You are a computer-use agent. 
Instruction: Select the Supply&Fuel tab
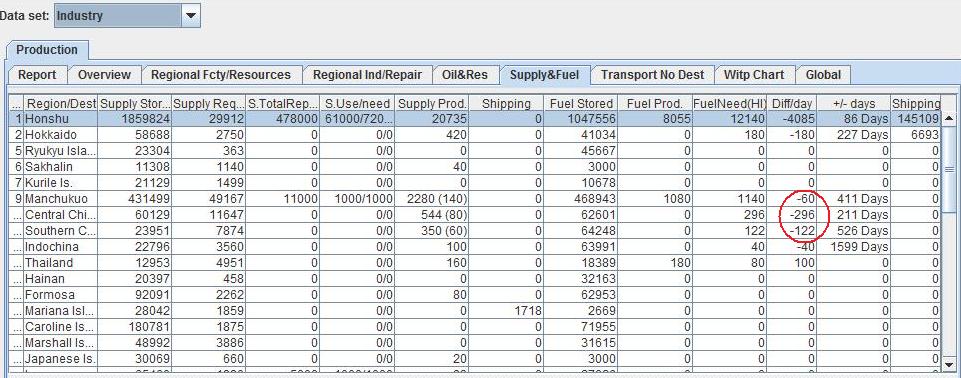[544, 75]
